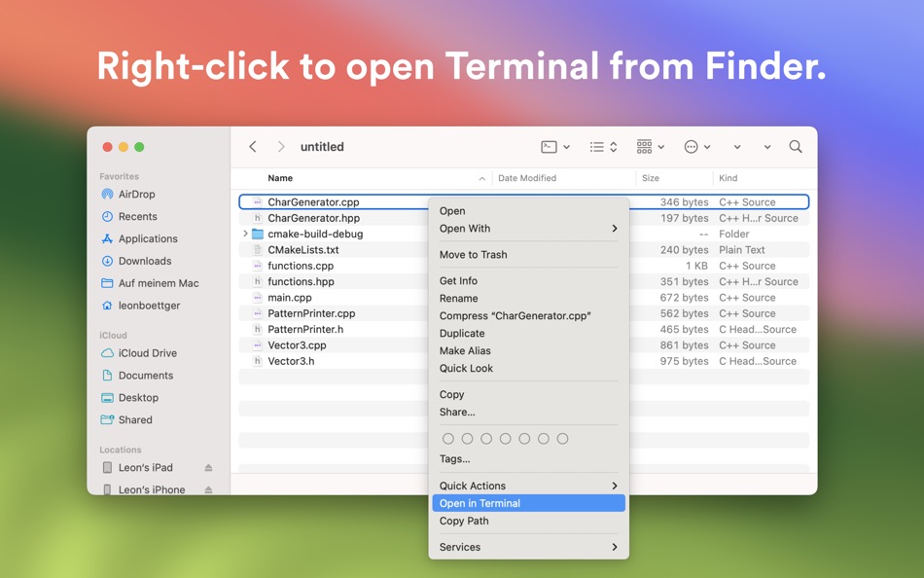924x578 pixels.
Task: Apply the first tag color circle
Action: pyautogui.click(x=447, y=438)
